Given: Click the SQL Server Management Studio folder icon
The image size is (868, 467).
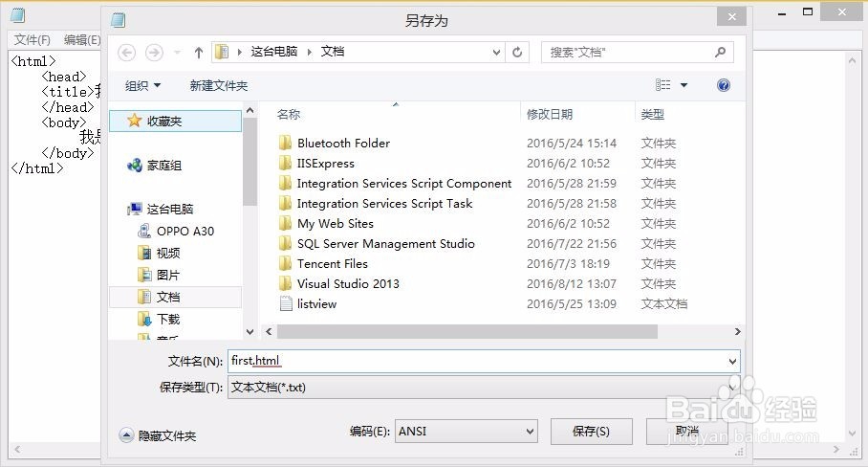Looking at the screenshot, I should pyautogui.click(x=285, y=243).
